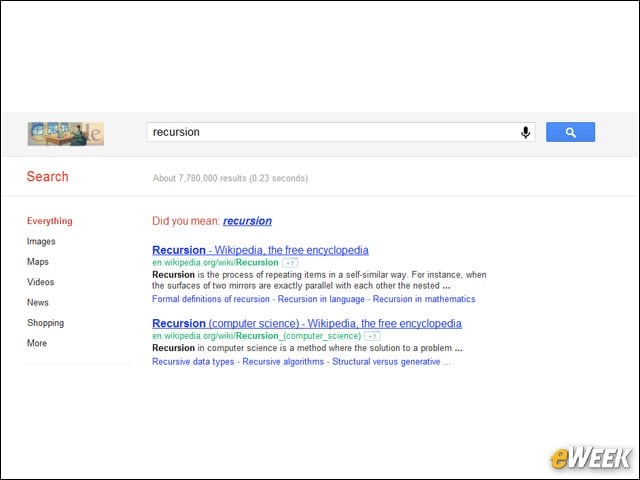Click the +1 button beside computer science URL
Screen dimensions: 640x480
click(x=372, y=336)
